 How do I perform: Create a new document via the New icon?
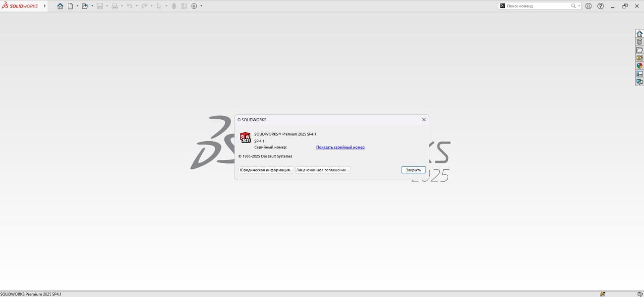tap(70, 6)
